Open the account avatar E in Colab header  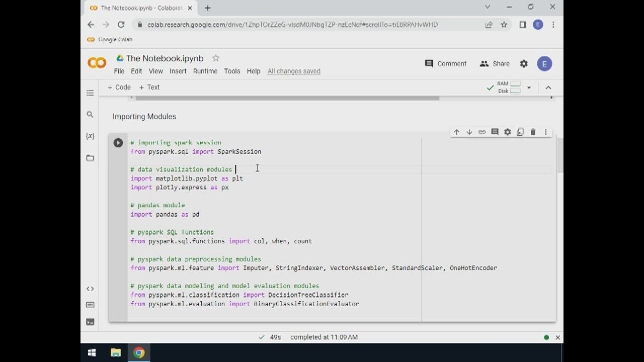coord(544,64)
